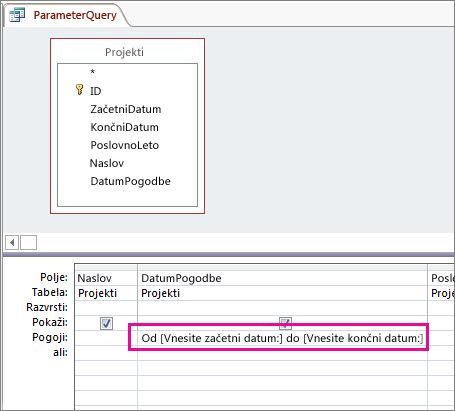Select the Naslov field in the table list

point(107,163)
